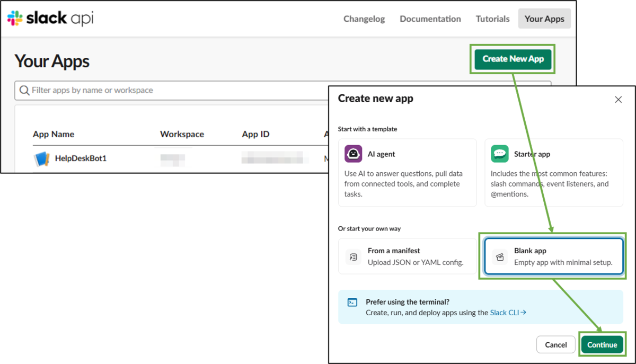Click the Create New App button
Image resolution: width=636 pixels, height=364 pixels.
(513, 59)
